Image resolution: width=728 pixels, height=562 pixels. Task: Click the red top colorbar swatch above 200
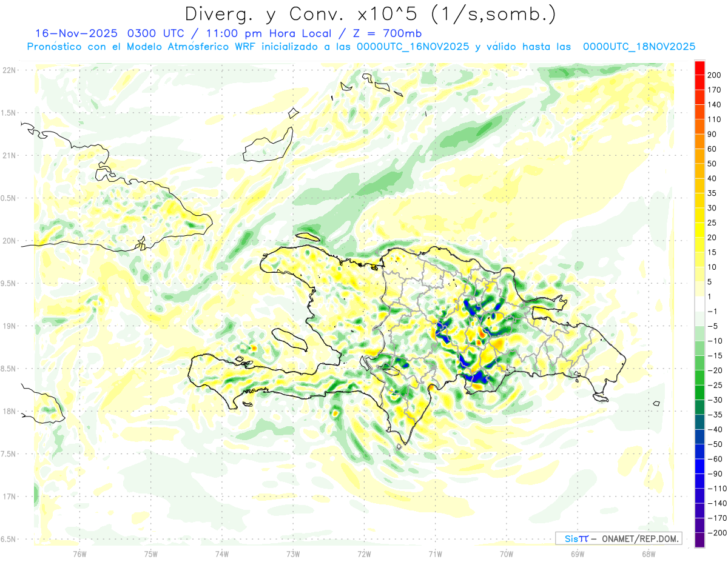[700, 67]
